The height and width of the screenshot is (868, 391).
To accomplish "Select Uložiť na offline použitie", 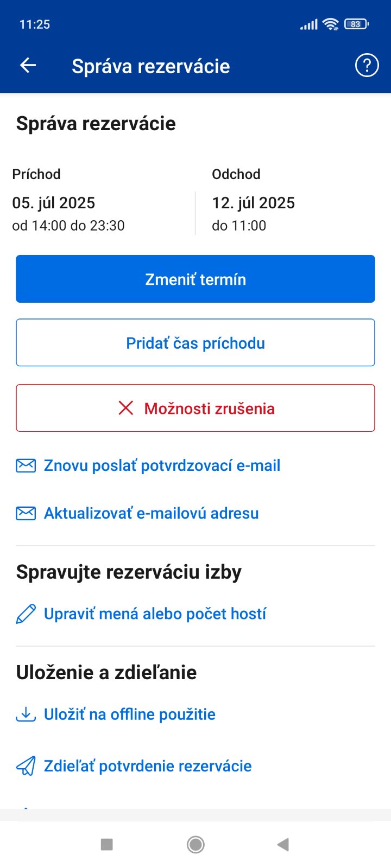I will point(129,714).
